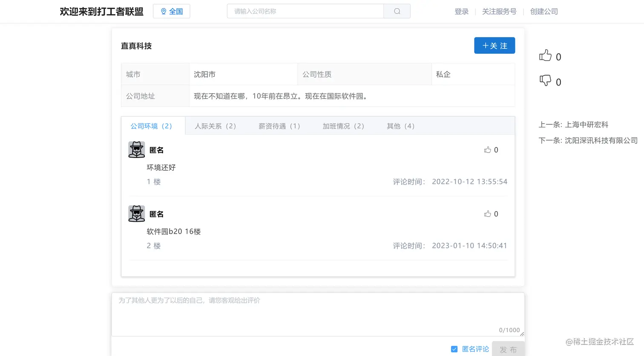The height and width of the screenshot is (356, 644).
Task: Click the 城市 label cell
Action: pyautogui.click(x=155, y=75)
